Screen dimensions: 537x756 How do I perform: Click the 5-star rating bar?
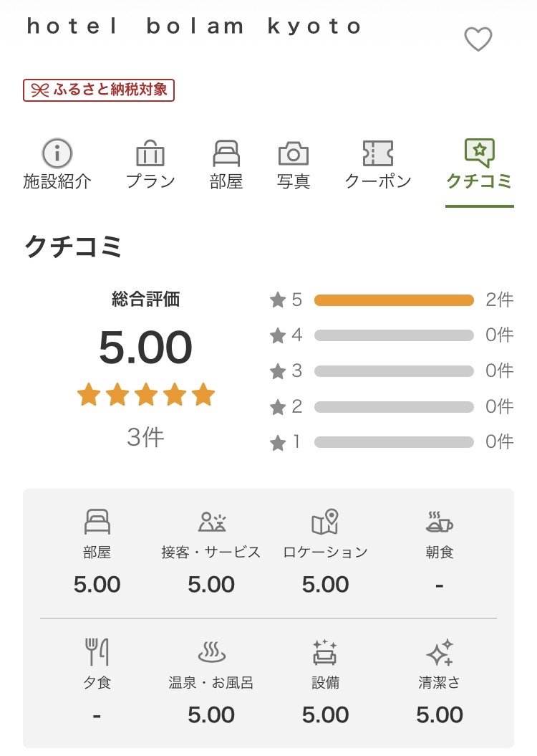pos(394,300)
